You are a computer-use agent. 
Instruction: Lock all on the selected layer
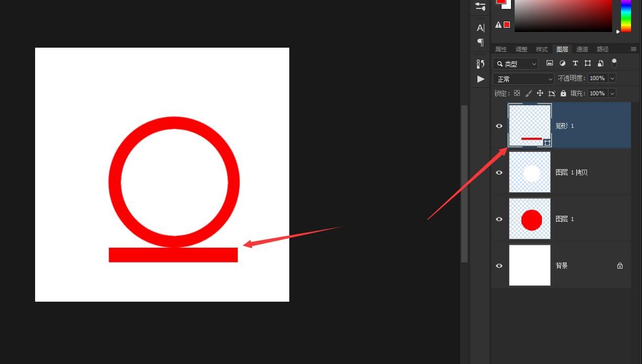pos(563,93)
